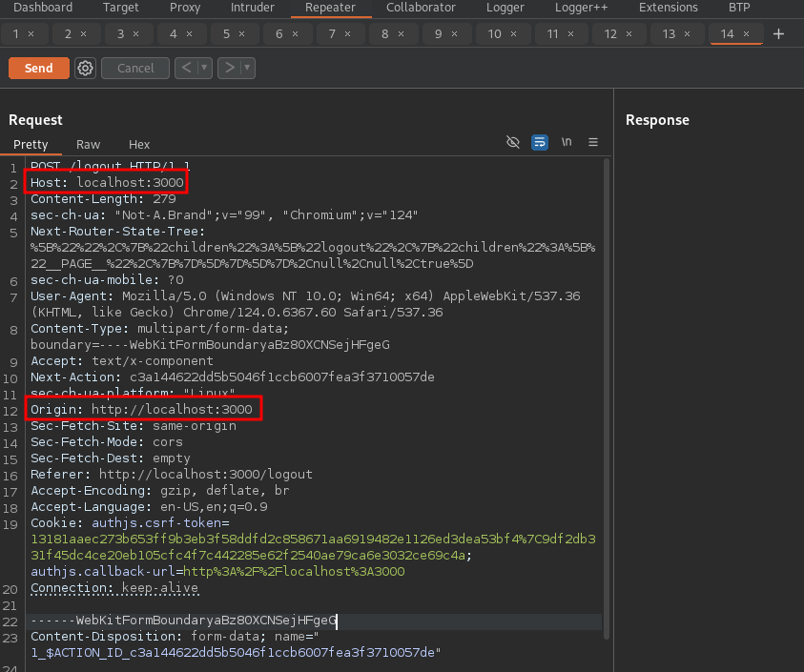
Task: Open the Target tab
Action: coord(120,8)
